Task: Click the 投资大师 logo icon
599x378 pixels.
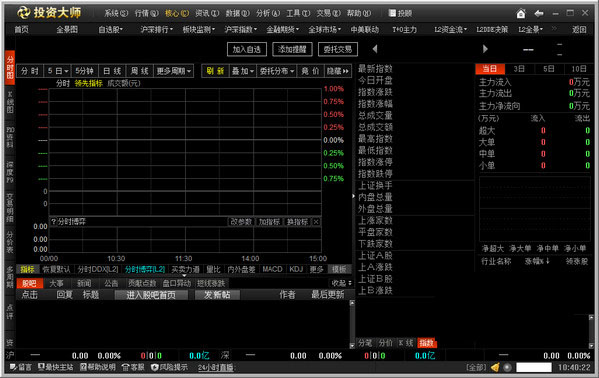Action: [x=24, y=13]
